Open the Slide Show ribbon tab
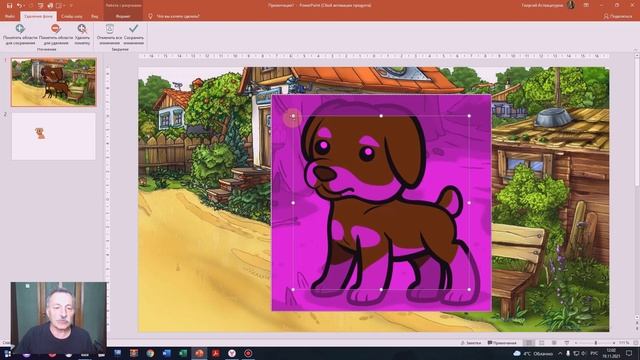Screen dimensions: 640x360 [x=72, y=16]
